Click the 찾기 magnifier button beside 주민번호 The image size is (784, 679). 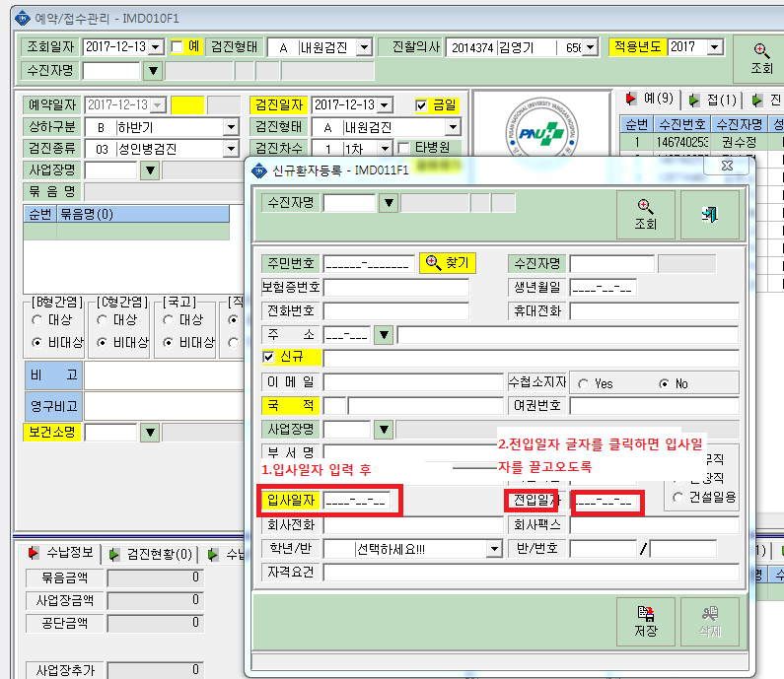pos(447,263)
